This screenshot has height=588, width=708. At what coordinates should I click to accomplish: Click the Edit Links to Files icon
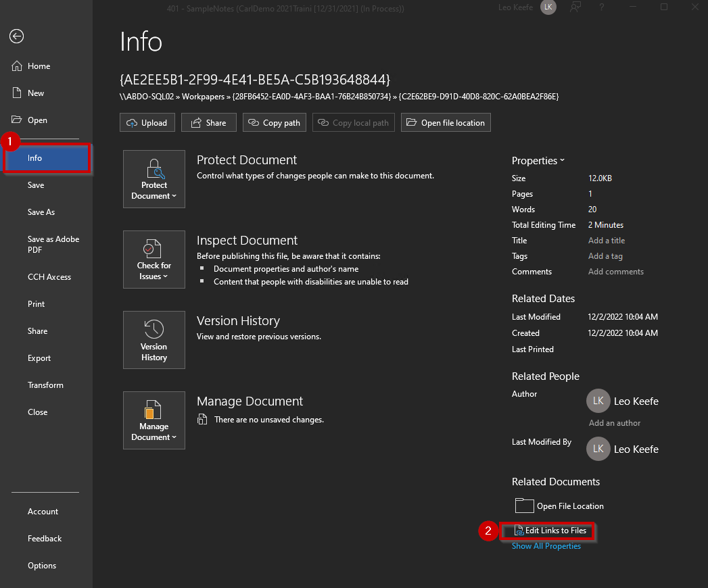519,531
